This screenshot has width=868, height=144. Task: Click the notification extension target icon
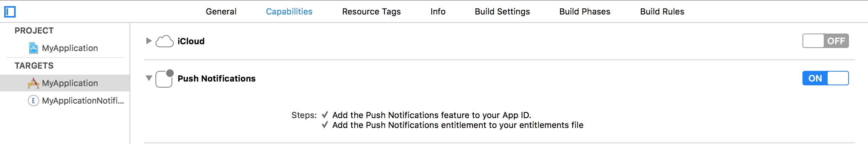coord(34,101)
